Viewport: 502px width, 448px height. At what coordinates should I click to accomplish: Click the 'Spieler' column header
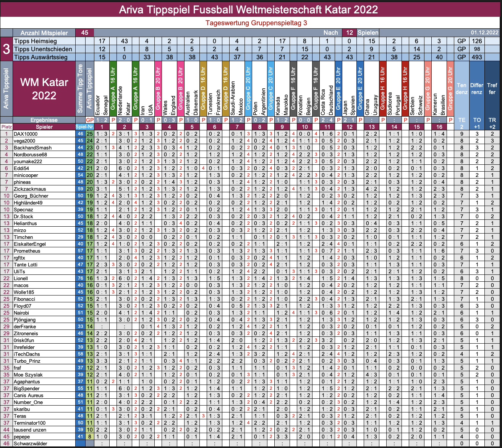click(x=44, y=127)
